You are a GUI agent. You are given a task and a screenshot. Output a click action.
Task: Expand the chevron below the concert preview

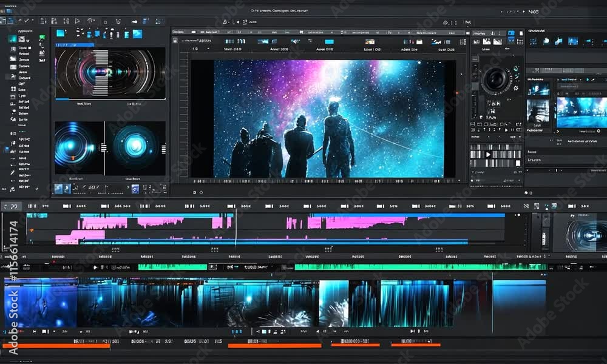tap(558, 132)
